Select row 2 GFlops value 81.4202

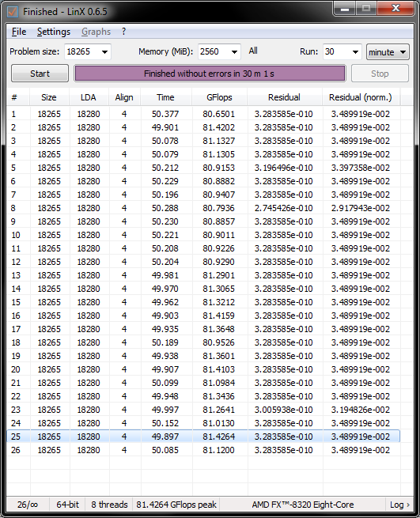(219, 127)
